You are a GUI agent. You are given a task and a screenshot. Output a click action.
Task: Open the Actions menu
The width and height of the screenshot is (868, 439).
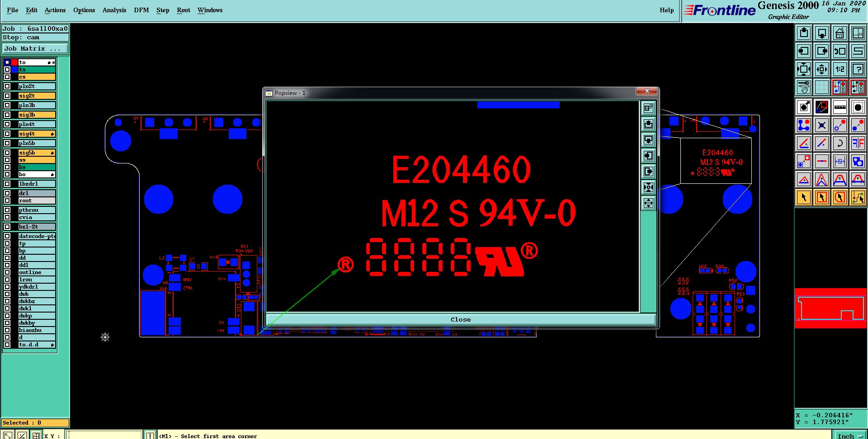pos(55,10)
